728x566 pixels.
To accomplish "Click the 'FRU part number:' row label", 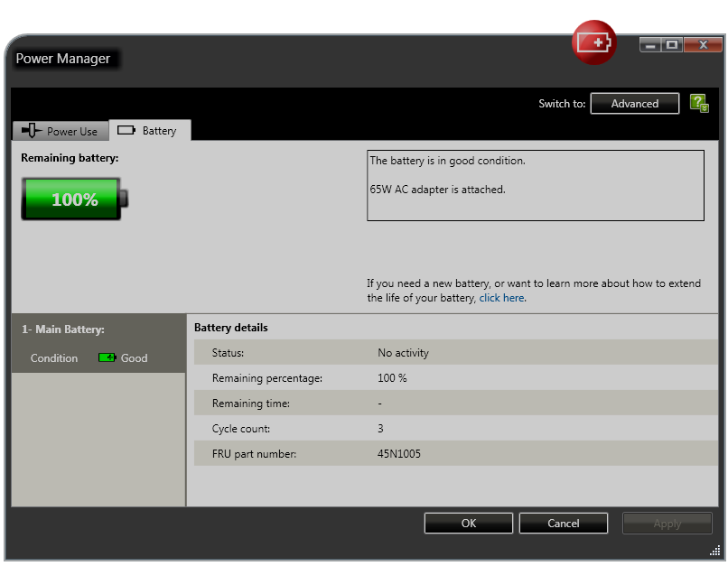I will [x=254, y=454].
